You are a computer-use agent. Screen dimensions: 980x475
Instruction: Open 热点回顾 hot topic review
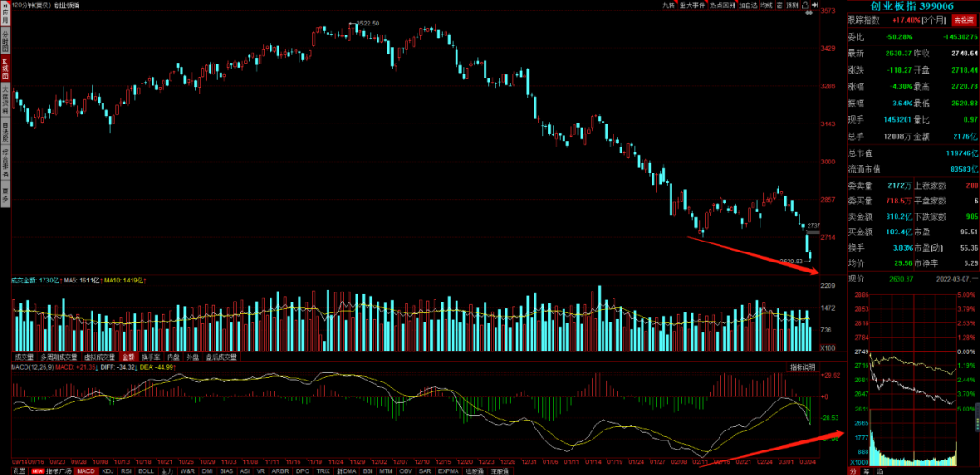click(722, 5)
